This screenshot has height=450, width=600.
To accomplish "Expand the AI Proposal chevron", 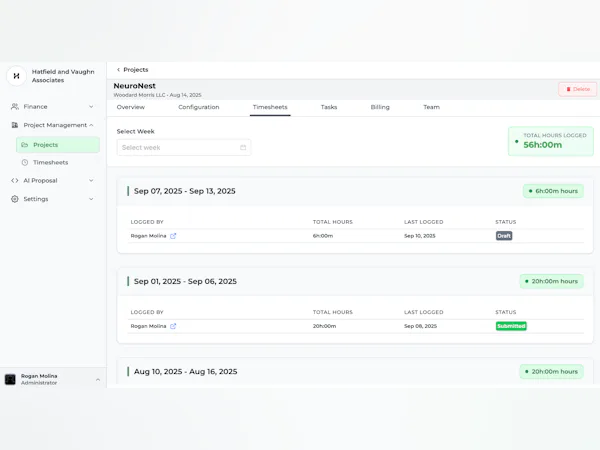I will 91,180.
